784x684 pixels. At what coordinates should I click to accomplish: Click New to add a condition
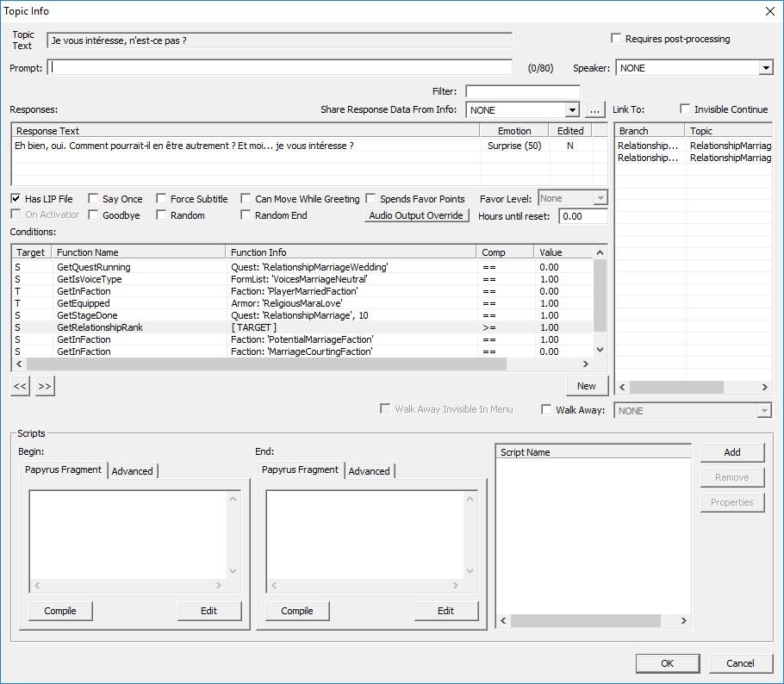click(x=587, y=386)
